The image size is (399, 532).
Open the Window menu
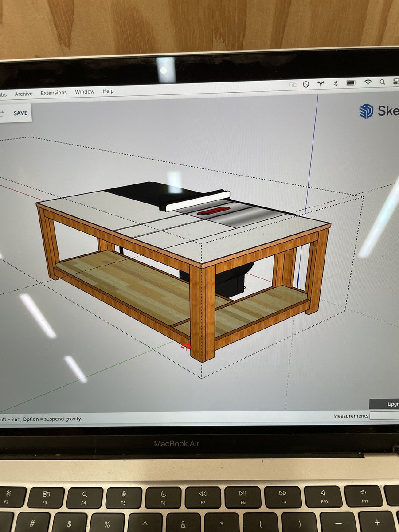click(x=84, y=92)
